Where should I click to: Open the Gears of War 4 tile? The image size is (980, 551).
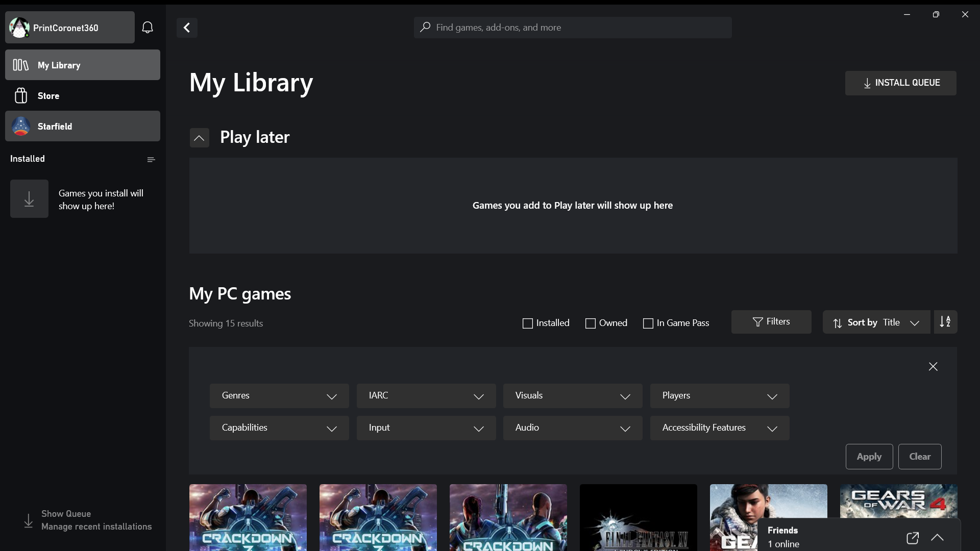coord(899,501)
